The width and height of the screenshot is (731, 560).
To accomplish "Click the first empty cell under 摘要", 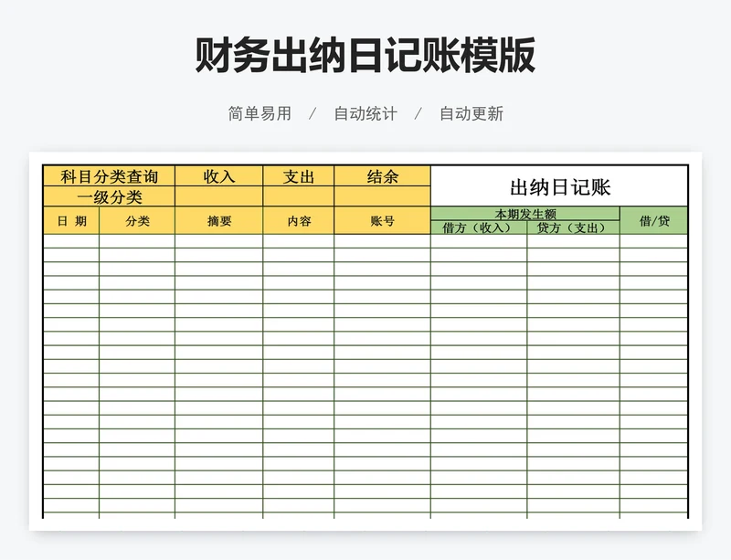I will point(219,241).
